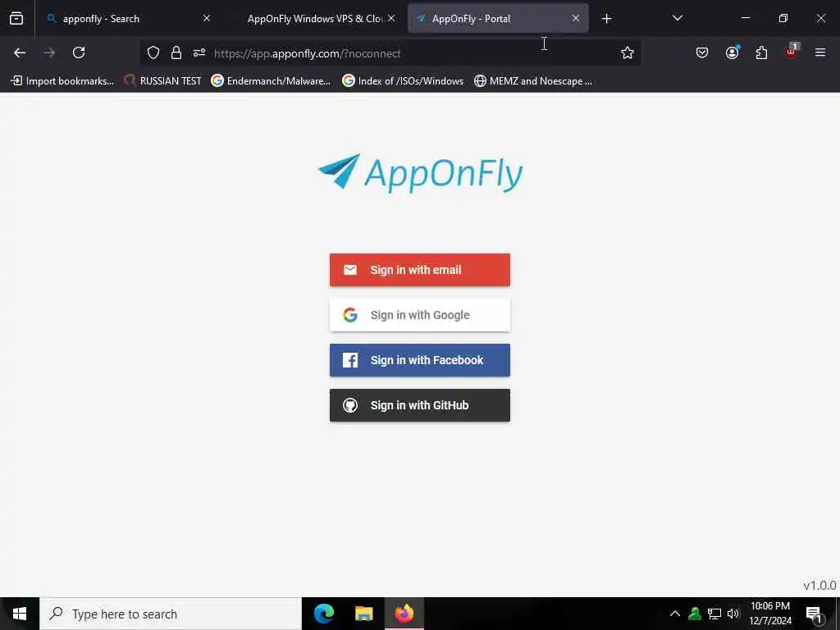
Task: Open the Firefox View icon at top left
Action: [x=16, y=19]
